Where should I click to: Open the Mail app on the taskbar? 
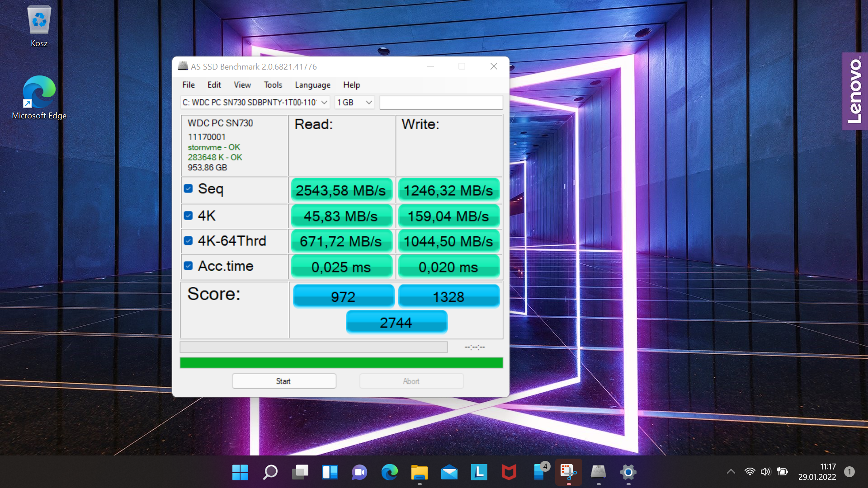(449, 472)
